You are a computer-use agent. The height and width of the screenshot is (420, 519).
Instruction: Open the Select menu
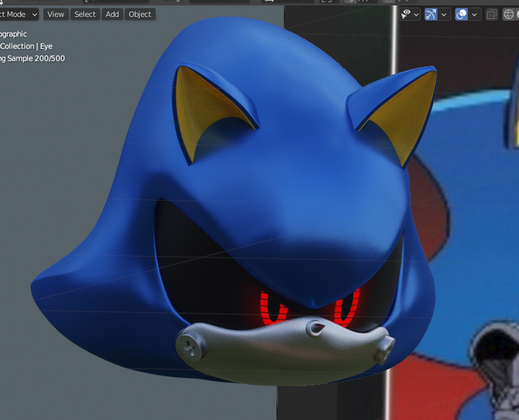(85, 15)
